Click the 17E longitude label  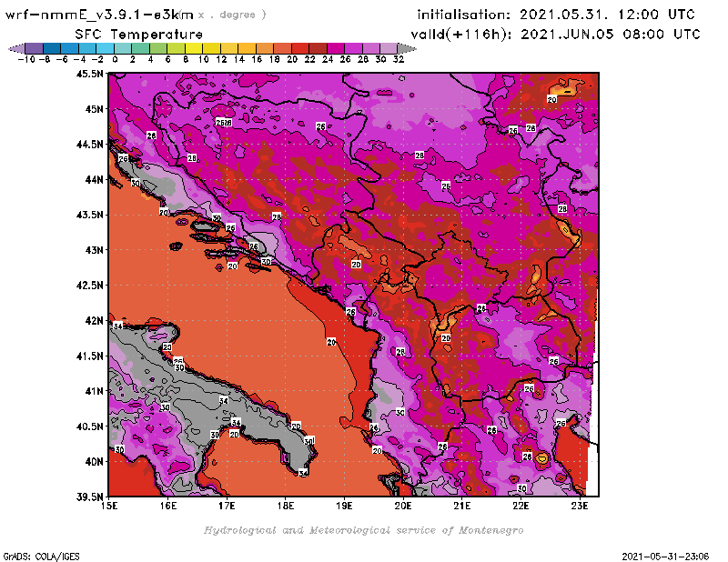tap(227, 506)
